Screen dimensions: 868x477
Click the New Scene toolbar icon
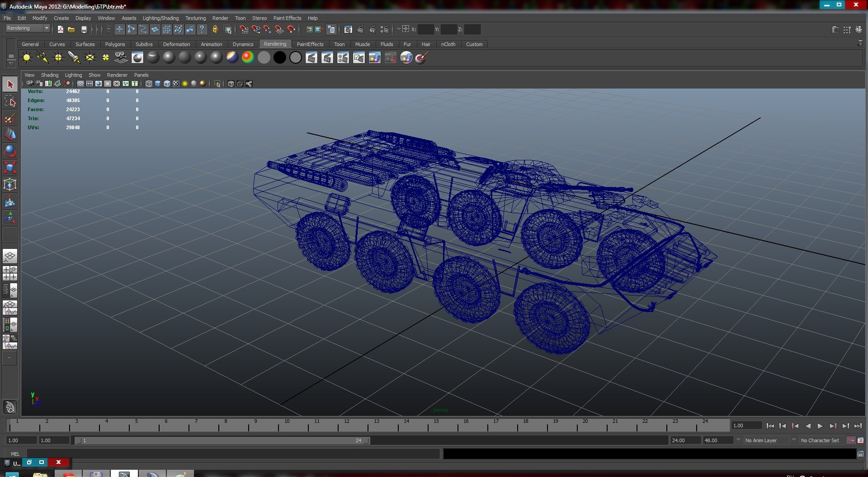point(60,29)
